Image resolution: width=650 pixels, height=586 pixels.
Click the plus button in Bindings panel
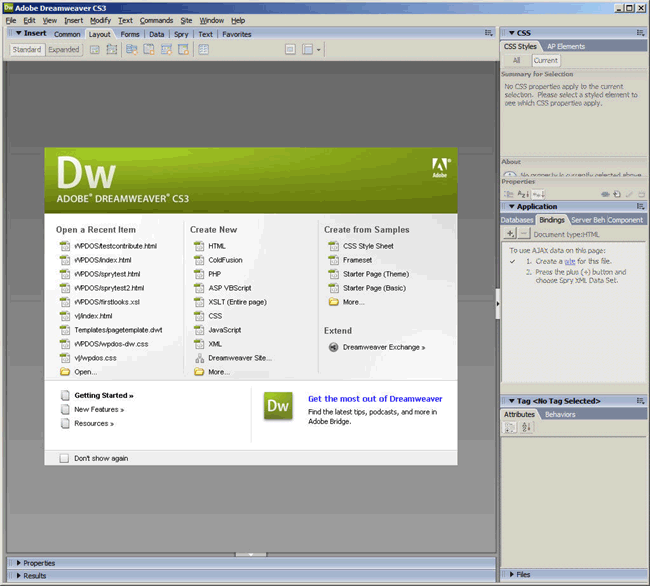(x=510, y=233)
